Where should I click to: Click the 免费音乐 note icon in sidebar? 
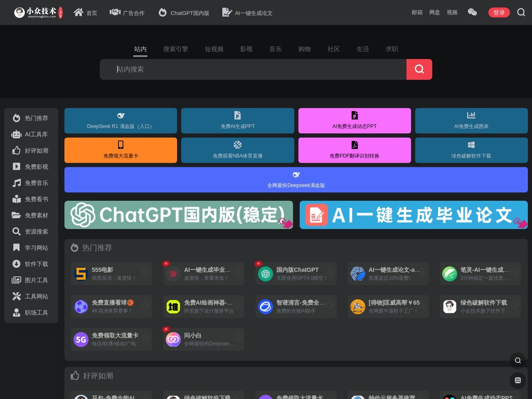click(x=16, y=183)
